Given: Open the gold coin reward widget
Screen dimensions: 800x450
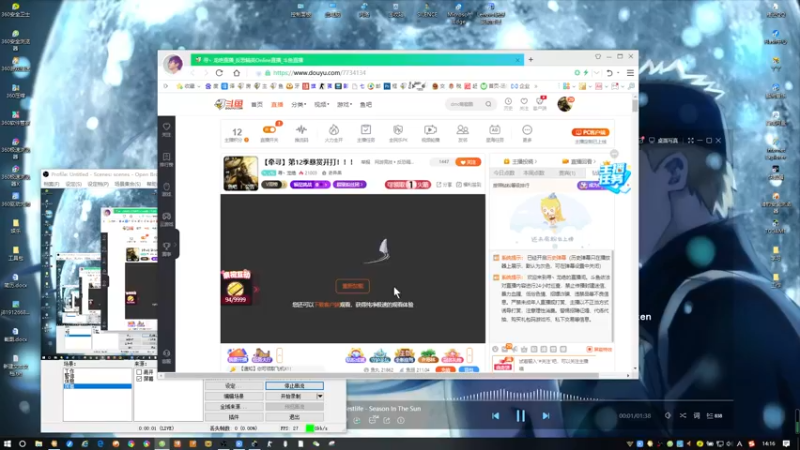Looking at the screenshot, I should [x=236, y=288].
